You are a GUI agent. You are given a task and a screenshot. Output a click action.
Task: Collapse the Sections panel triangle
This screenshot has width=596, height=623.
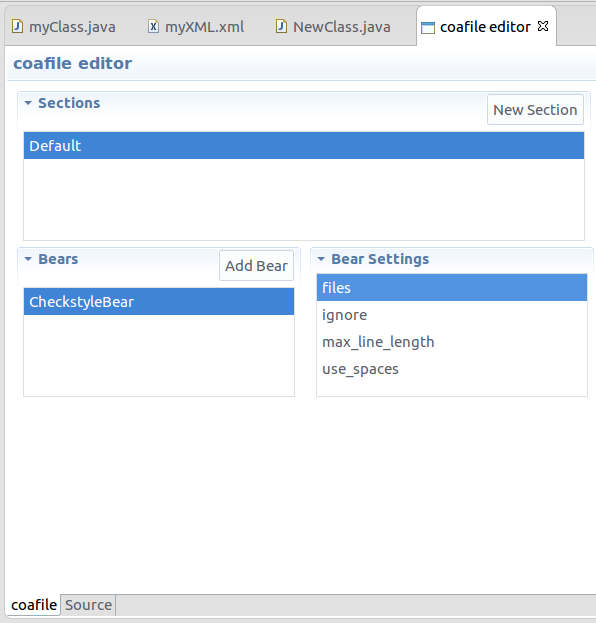[x=28, y=103]
